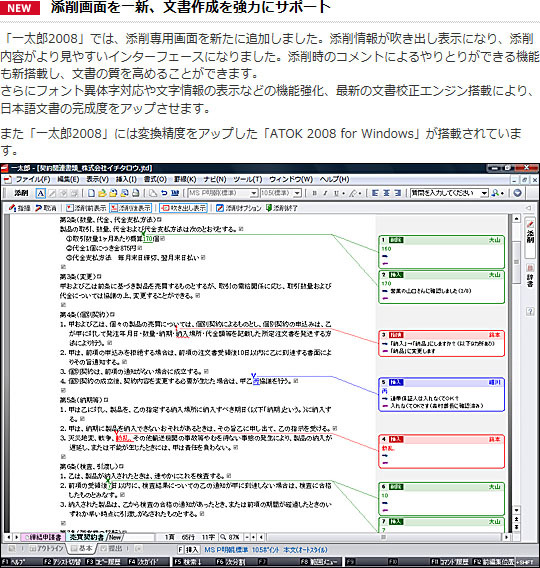Click the new document icon
Viewport: 540px width, 568px height.
tap(91, 193)
